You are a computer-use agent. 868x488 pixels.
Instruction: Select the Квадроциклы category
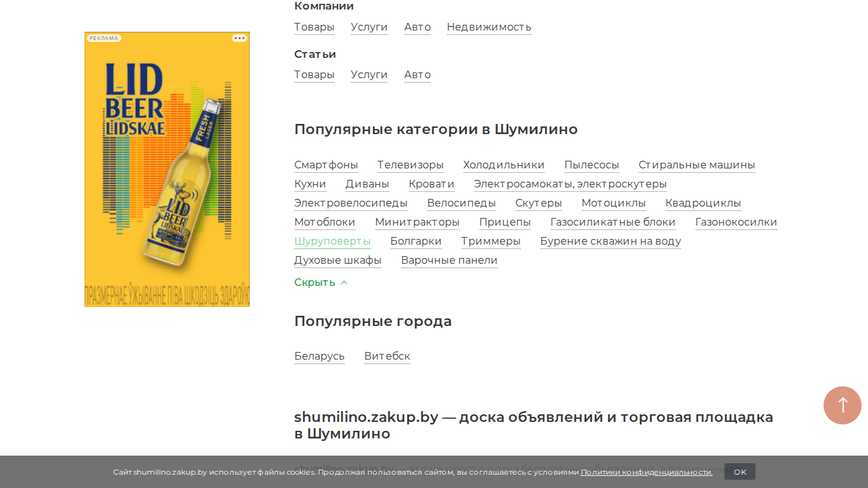tap(703, 203)
